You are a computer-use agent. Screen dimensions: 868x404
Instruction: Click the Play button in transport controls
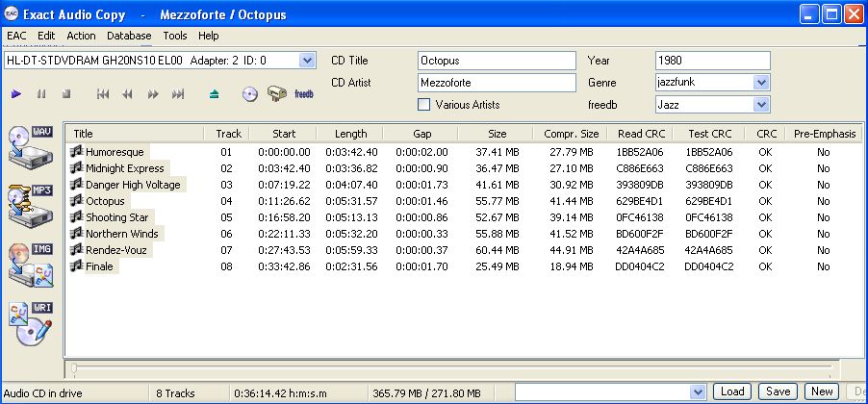coord(16,94)
